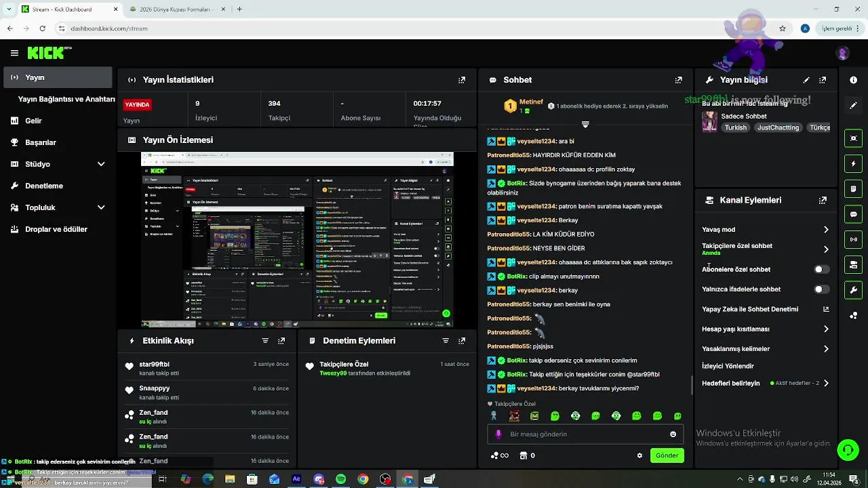Select Yayın in the sidebar
Viewport: 868px width, 488px height.
point(58,77)
